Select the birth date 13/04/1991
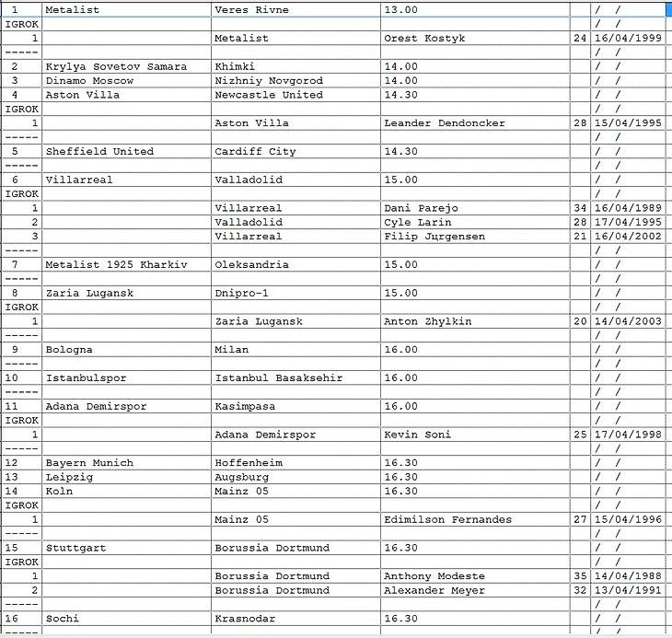Viewport: 672px width, 638px height. pos(628,589)
